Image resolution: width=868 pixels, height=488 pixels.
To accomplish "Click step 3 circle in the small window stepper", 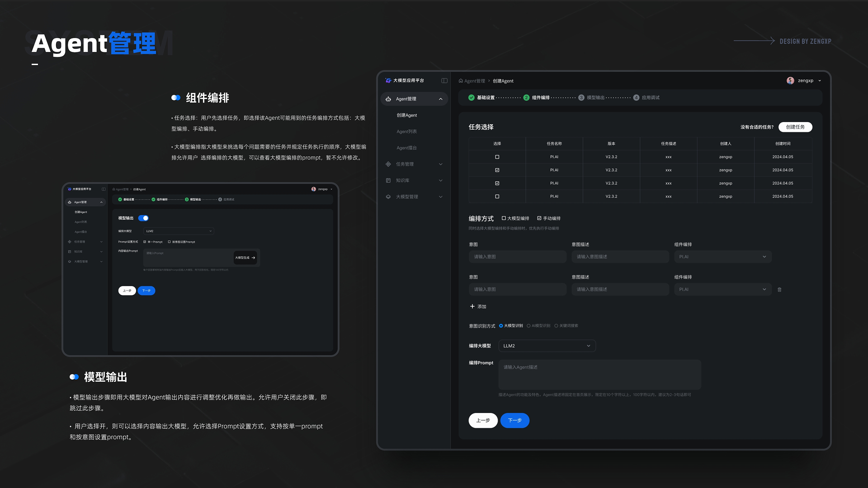I will click(x=187, y=199).
